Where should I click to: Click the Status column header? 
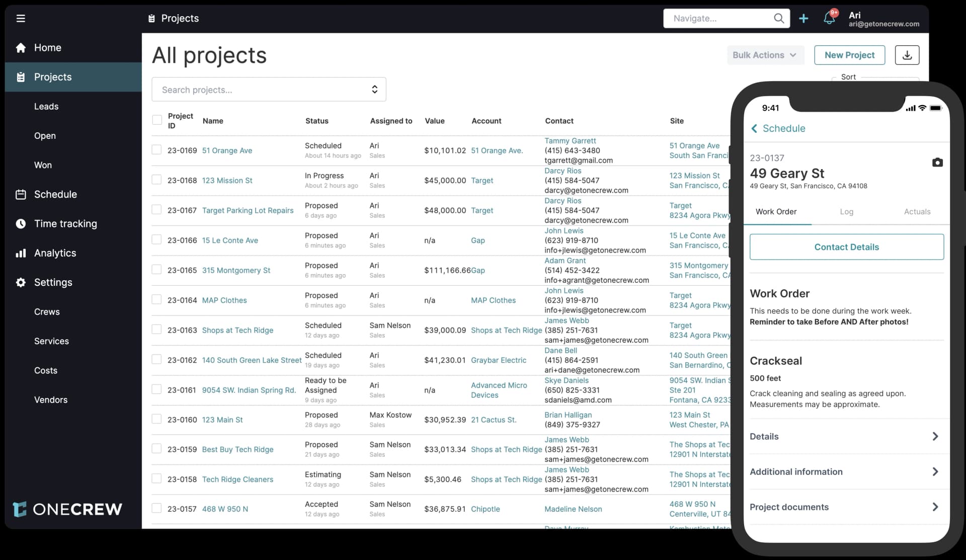coord(316,121)
